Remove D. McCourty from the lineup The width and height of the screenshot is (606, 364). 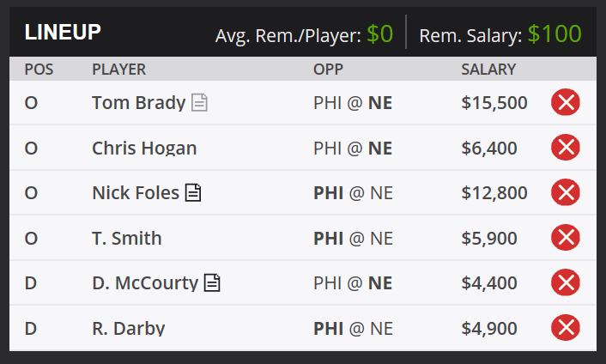point(566,282)
